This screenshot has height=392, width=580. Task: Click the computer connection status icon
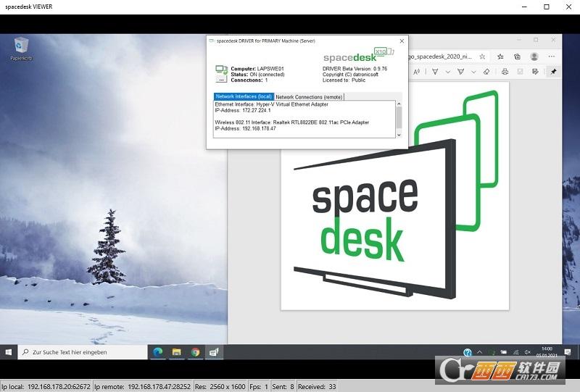[221, 70]
